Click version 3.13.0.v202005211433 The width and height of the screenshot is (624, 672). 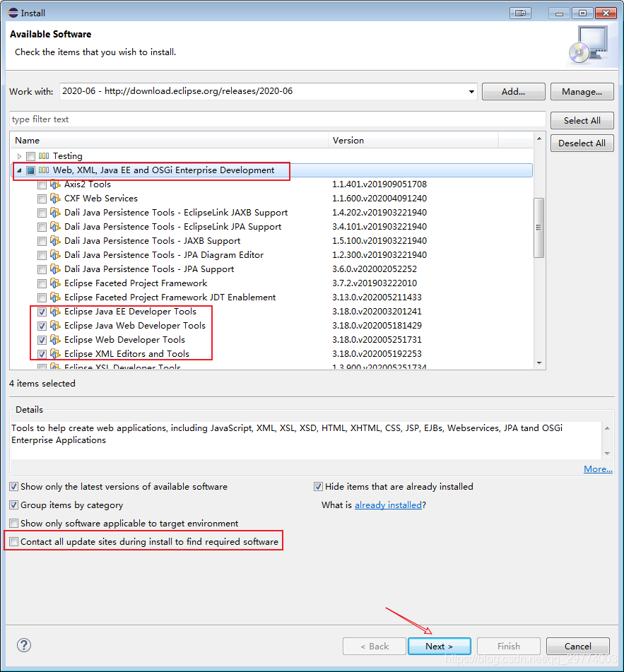(x=377, y=297)
